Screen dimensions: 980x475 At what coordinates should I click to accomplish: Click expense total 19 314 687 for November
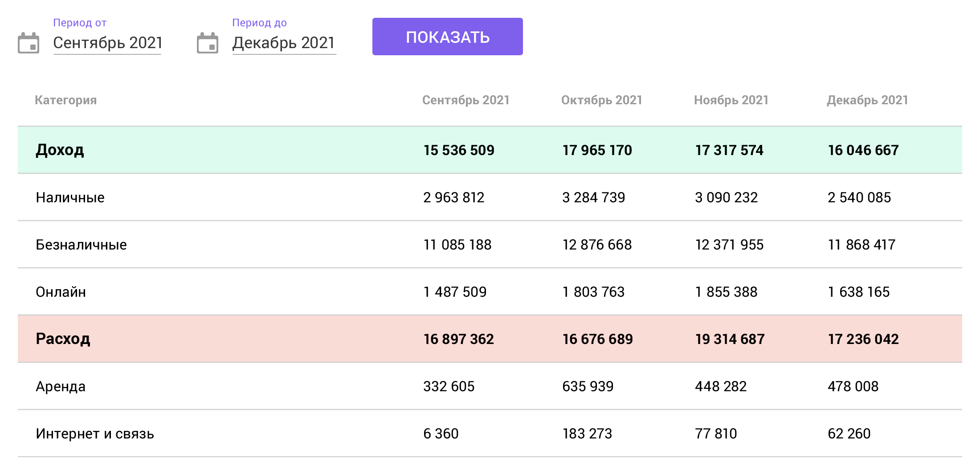tap(730, 339)
